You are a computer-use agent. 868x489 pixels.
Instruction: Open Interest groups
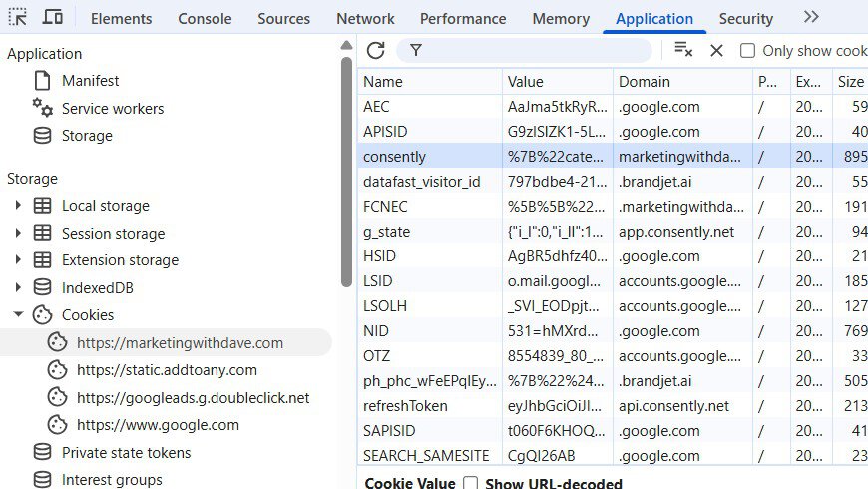(112, 480)
